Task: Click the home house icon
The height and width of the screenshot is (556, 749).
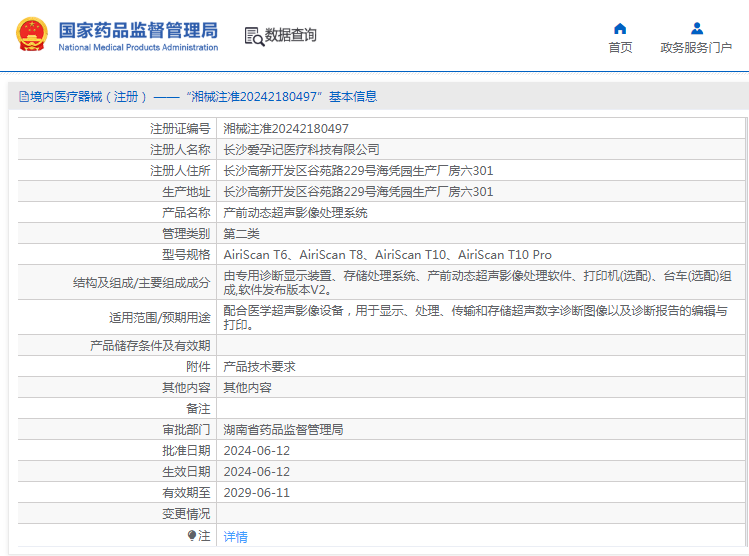Action: point(620,29)
